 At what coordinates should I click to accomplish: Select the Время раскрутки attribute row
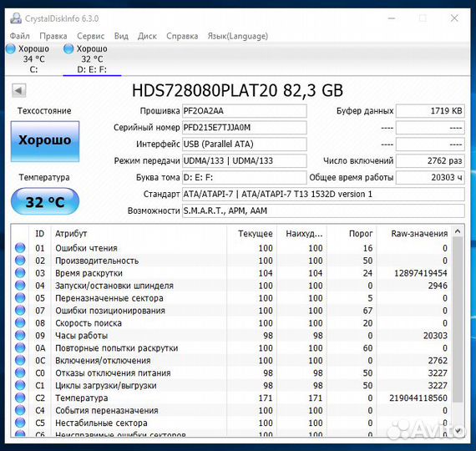tap(231, 273)
